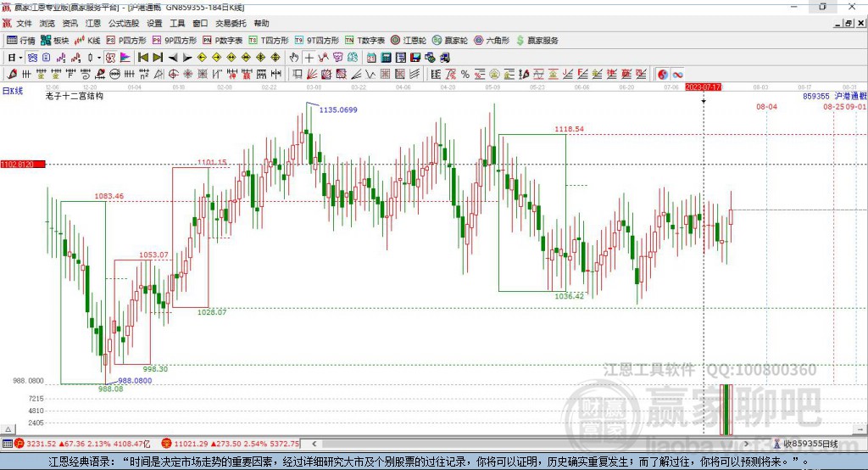Screen dimensions: 868x470
Task: Switch to the 板块 sector view
Action: pos(55,41)
